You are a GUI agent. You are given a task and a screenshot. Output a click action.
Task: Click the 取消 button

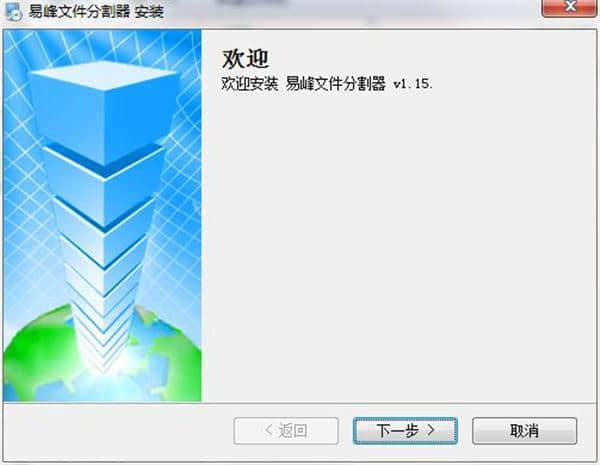coord(524,431)
